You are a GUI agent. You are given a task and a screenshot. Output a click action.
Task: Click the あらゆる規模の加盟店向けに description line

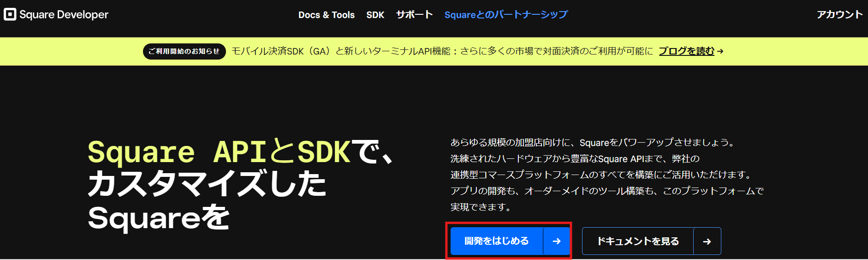593,142
